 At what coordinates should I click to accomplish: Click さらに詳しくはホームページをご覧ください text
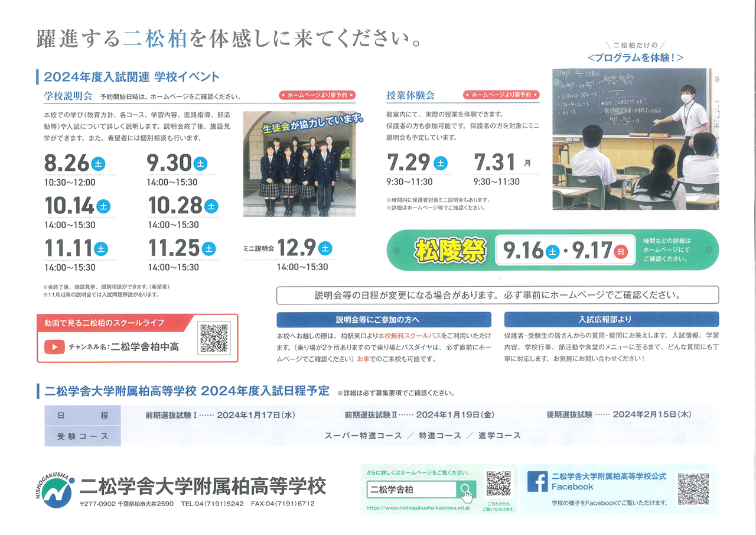(418, 473)
